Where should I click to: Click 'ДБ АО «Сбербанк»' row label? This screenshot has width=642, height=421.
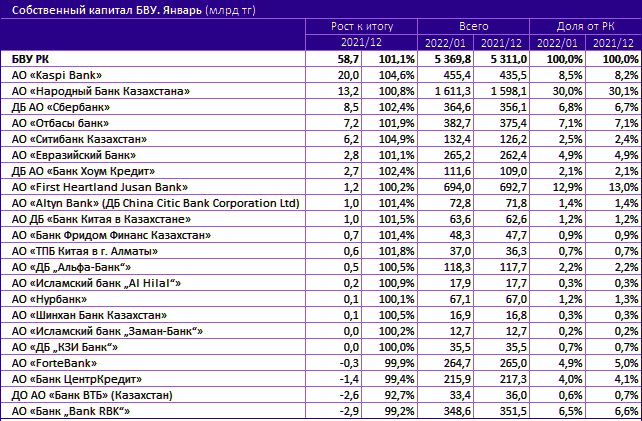(61, 107)
